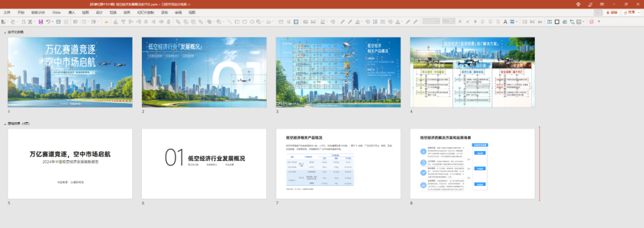The width and height of the screenshot is (644, 228).
Task: Collapse the @邵文排版 section
Action: point(5,32)
